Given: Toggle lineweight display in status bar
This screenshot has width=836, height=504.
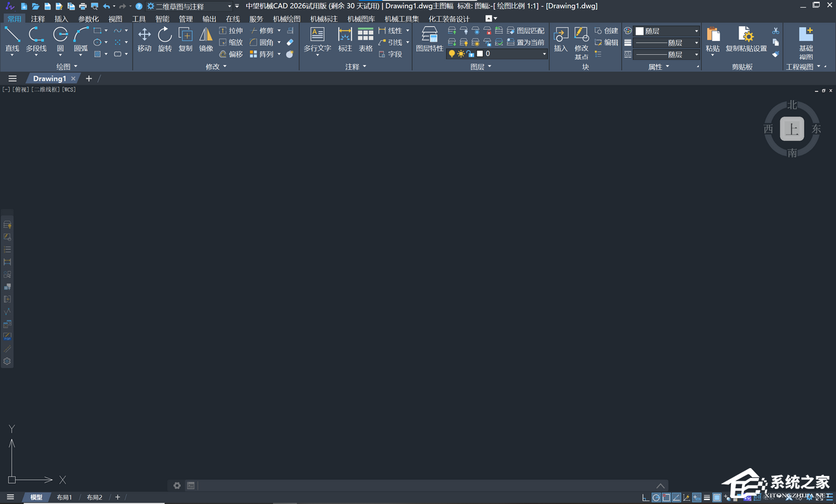Looking at the screenshot, I should tap(707, 498).
